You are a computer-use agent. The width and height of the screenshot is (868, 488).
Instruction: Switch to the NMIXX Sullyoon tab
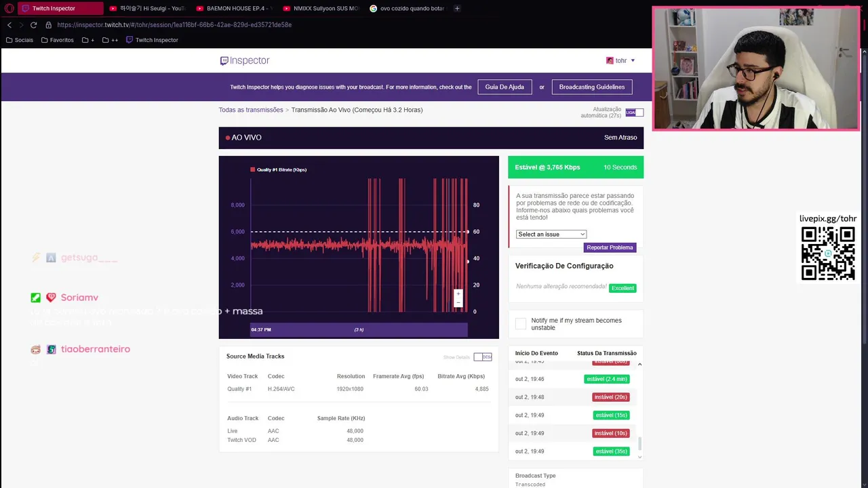[x=321, y=8]
